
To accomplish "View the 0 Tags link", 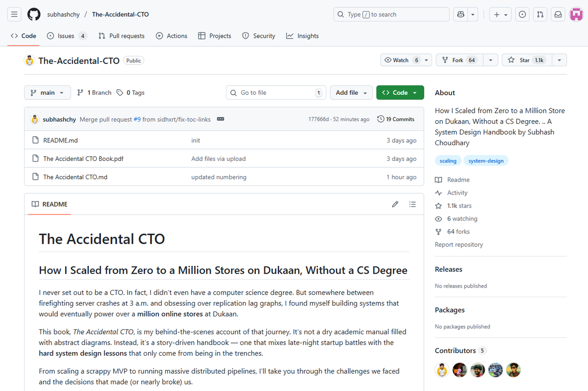I will tap(130, 93).
